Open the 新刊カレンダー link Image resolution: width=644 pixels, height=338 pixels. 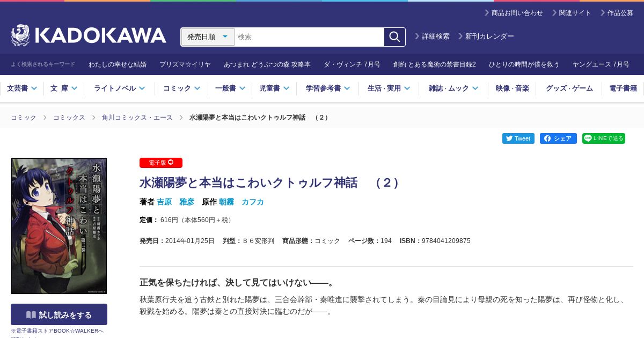pyautogui.click(x=486, y=36)
